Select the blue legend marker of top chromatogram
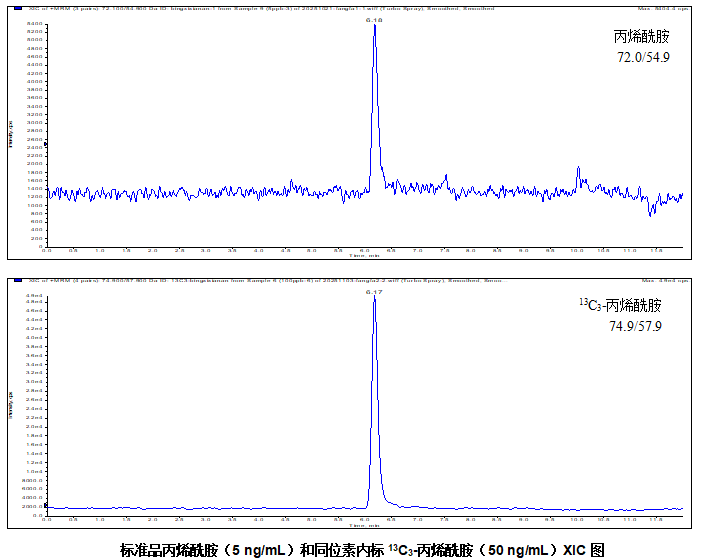Image resolution: width=701 pixels, height=560 pixels. [18, 7]
